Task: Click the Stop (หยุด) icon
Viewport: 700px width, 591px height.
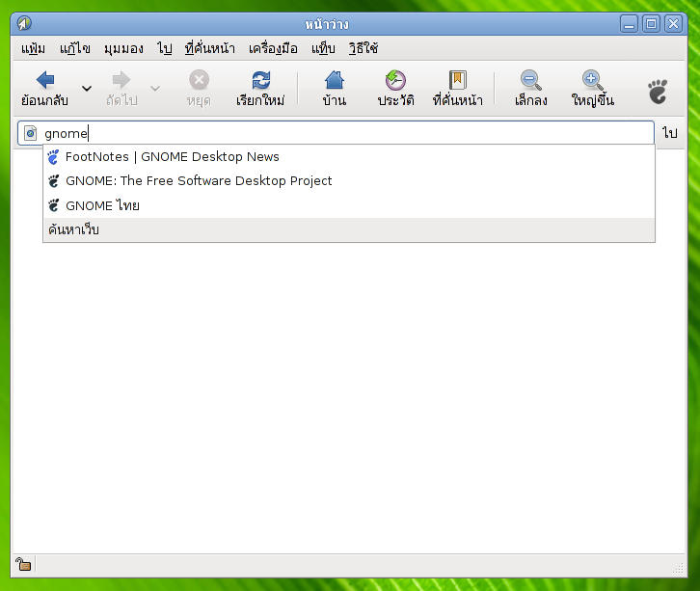Action: pos(200,80)
